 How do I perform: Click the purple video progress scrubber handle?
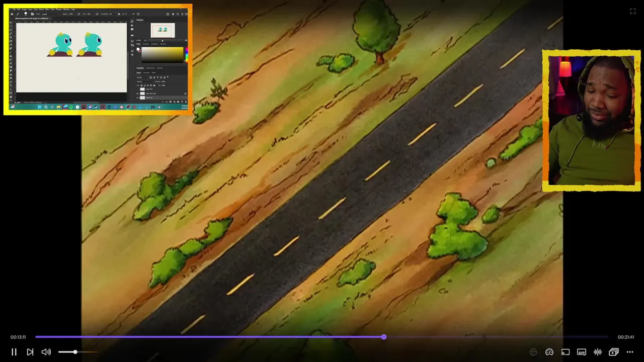click(384, 337)
